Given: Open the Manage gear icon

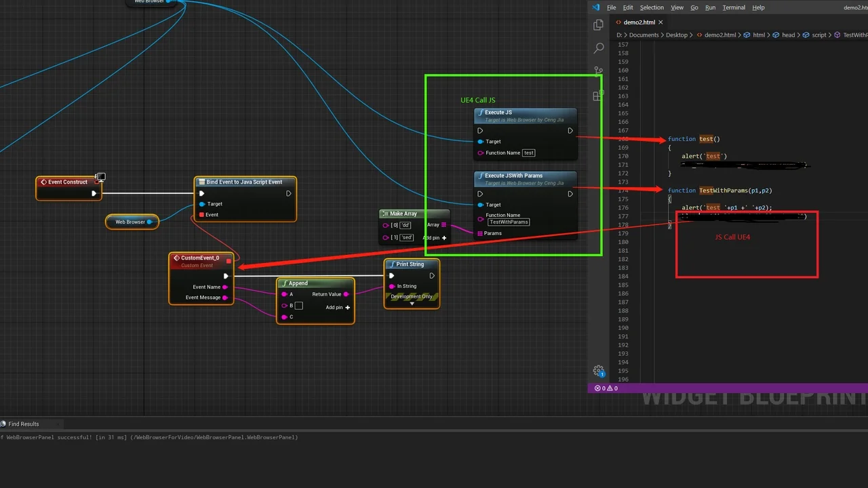Looking at the screenshot, I should [x=598, y=370].
